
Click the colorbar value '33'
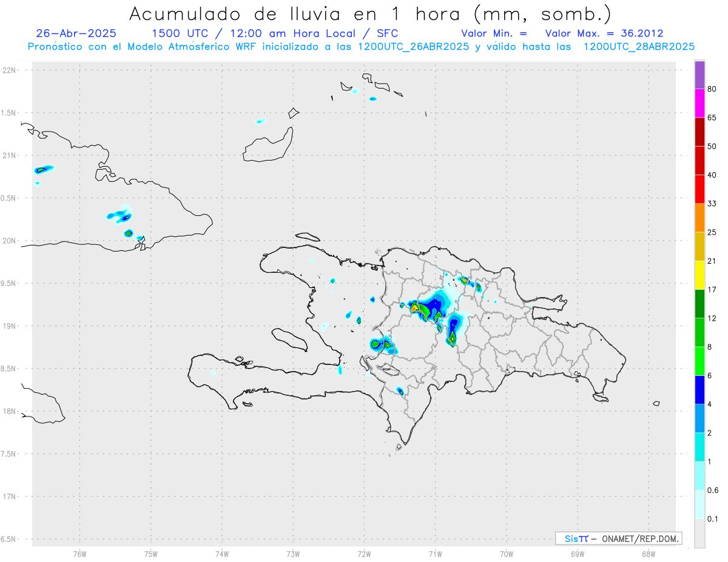point(712,204)
